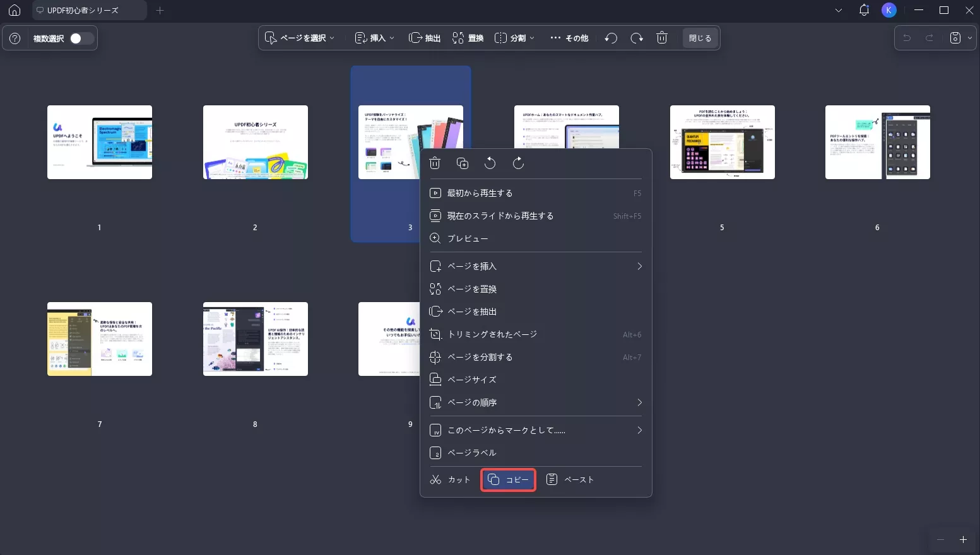This screenshot has height=555, width=980.
Task: Select ページを置換 in context menu
Action: (x=536, y=289)
